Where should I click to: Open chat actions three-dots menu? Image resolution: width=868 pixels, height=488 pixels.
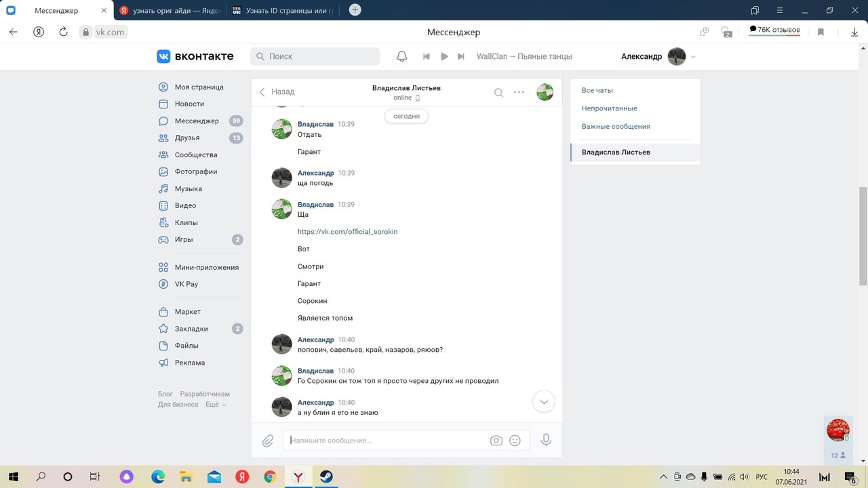[519, 93]
